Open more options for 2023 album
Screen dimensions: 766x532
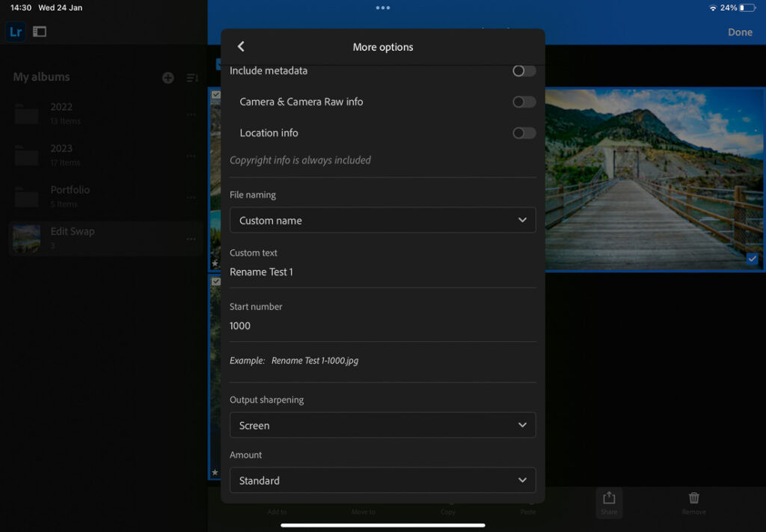click(191, 156)
